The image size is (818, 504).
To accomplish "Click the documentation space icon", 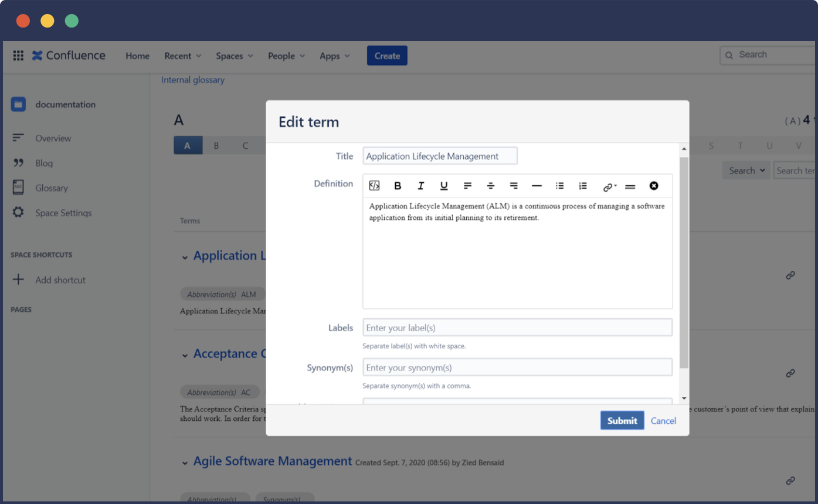I will 18,104.
